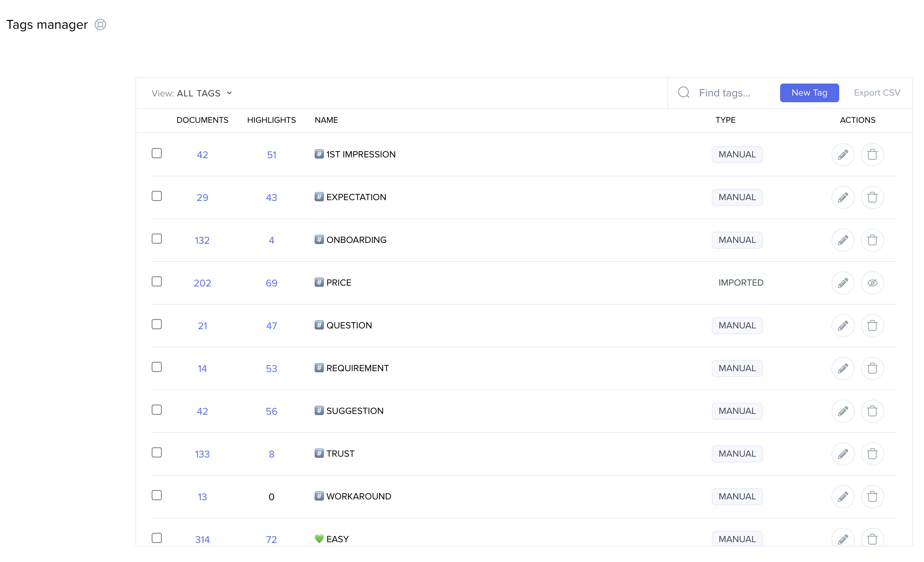Open 132 documents for ONBOARDING
The width and height of the screenshot is (924, 562).
coord(202,240)
